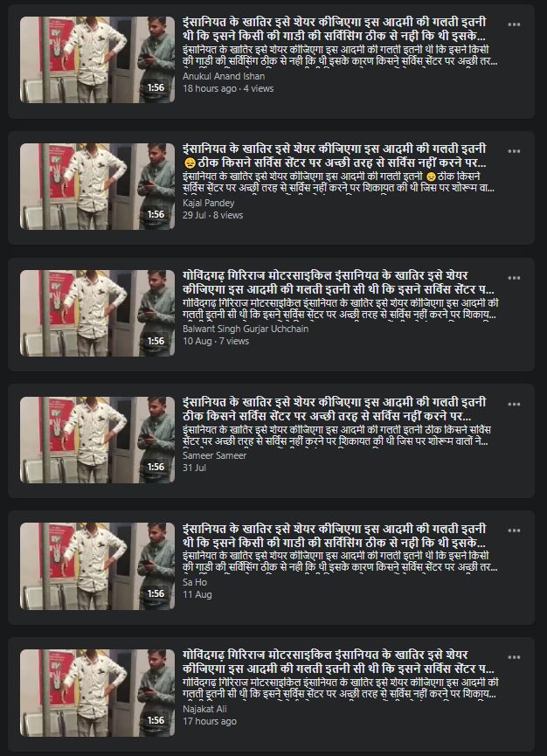Open options menu for Balwant Singh Gurjar's video
Image resolution: width=547 pixels, height=756 pixels.
[x=514, y=278]
